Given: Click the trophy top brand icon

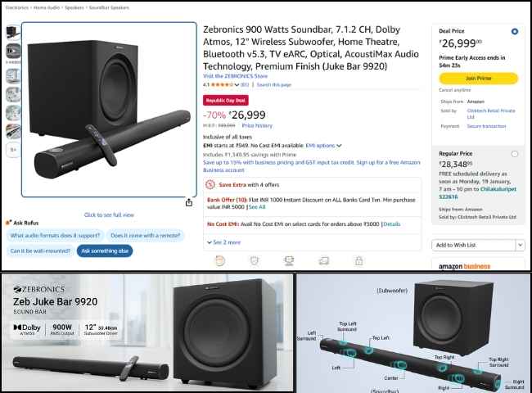Looking at the screenshot, I should click(289, 260).
